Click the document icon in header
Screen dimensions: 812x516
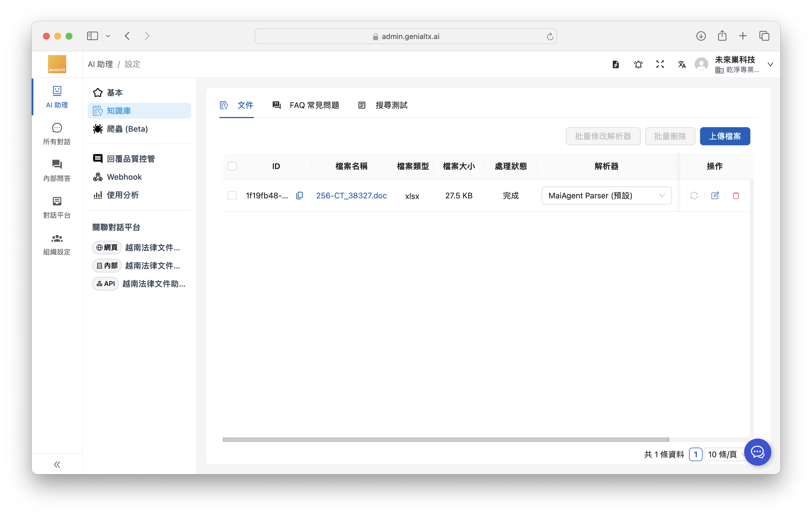[x=616, y=64]
